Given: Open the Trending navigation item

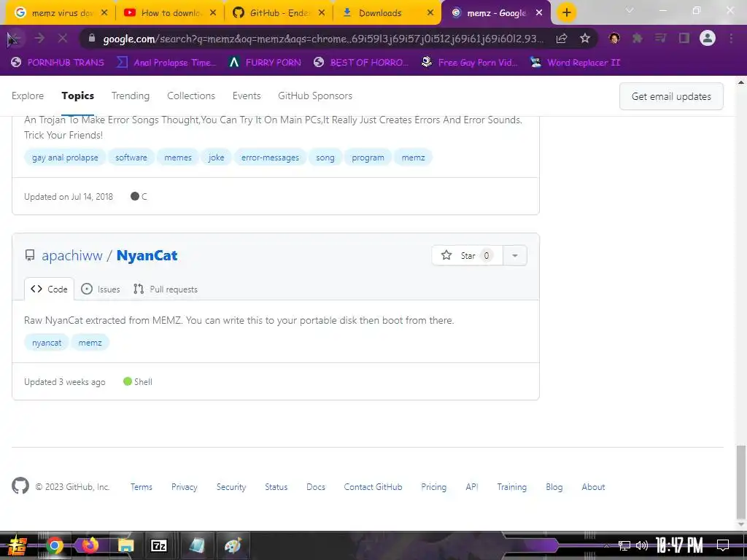Looking at the screenshot, I should coord(131,96).
